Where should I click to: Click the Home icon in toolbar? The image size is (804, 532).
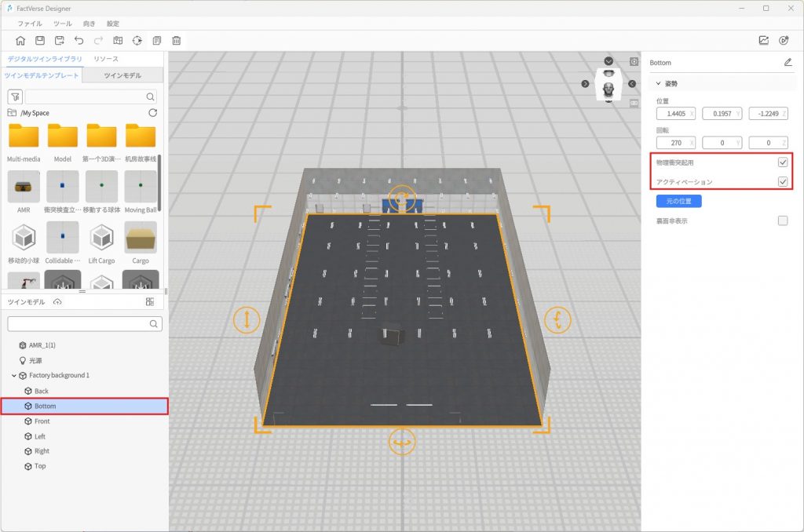point(20,41)
